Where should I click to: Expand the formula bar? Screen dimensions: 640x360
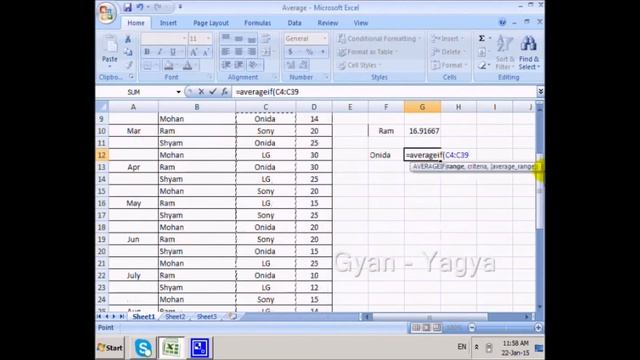coord(540,92)
